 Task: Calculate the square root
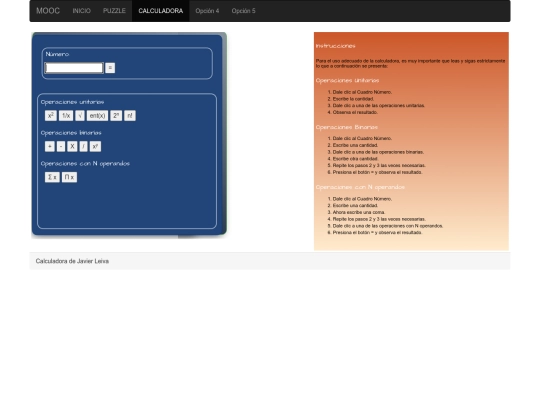[x=80, y=116]
